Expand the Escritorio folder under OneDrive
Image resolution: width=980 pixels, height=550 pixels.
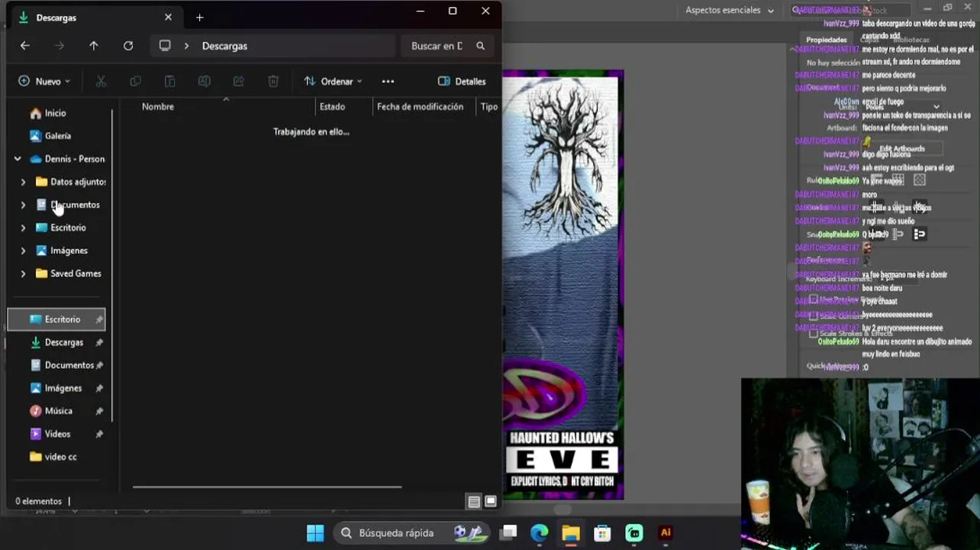point(23,228)
